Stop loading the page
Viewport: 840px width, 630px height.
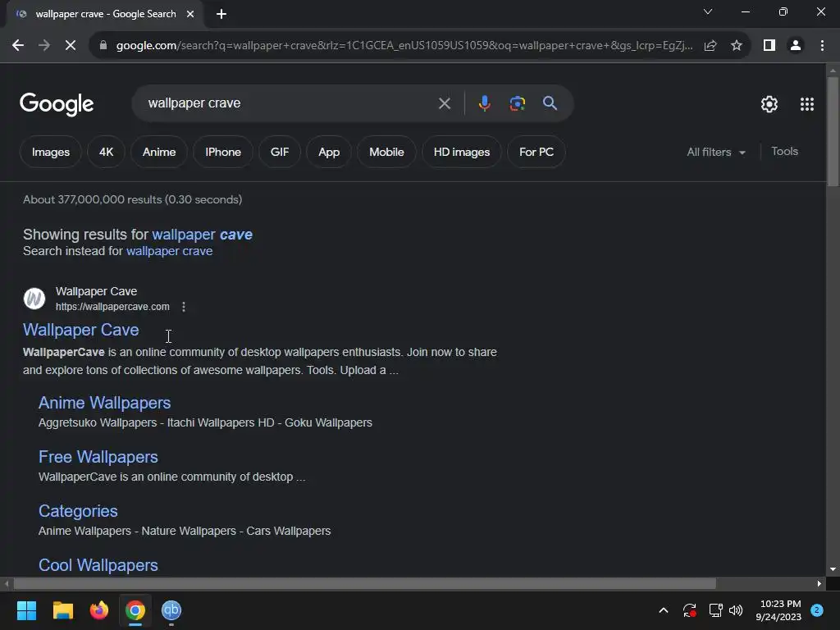tap(71, 46)
